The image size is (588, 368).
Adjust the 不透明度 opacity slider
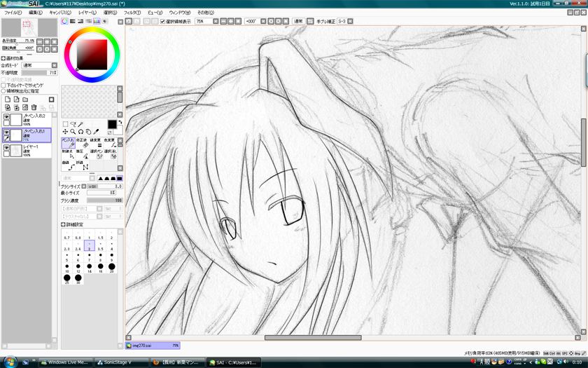click(39, 72)
